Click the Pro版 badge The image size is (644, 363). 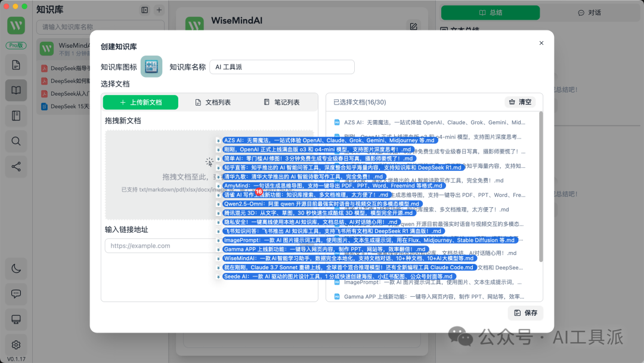16,45
